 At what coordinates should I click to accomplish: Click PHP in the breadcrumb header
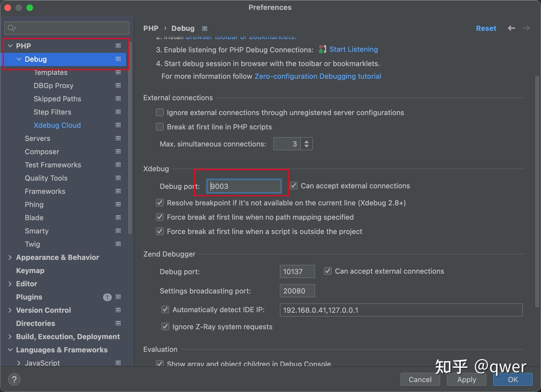tap(151, 28)
